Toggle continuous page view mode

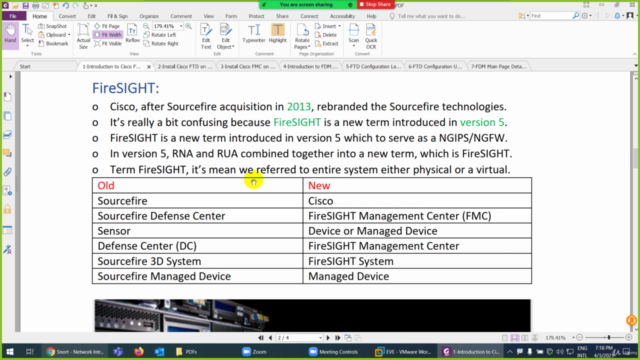click(x=515, y=338)
